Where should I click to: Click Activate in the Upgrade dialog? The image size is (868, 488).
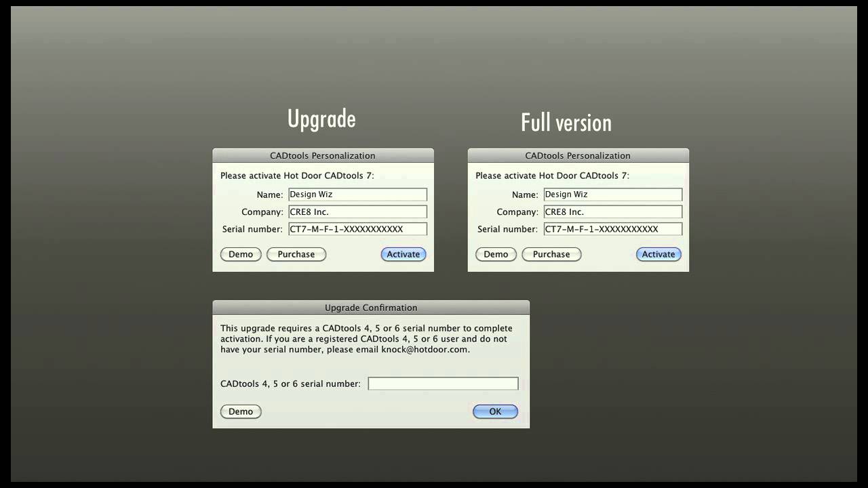tap(403, 254)
